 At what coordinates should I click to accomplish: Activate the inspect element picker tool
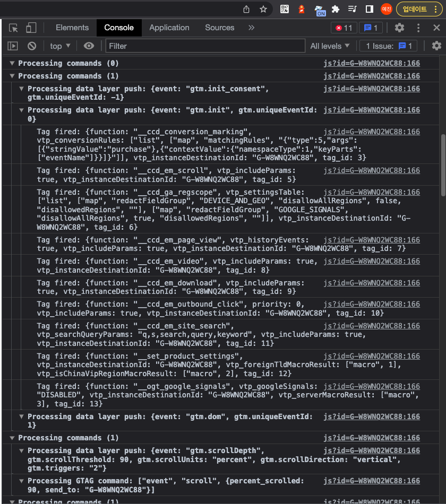(13, 28)
